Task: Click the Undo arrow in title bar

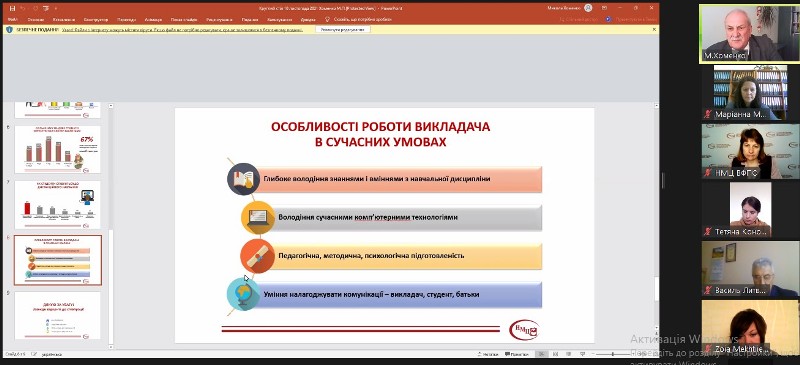Action: coord(23,8)
